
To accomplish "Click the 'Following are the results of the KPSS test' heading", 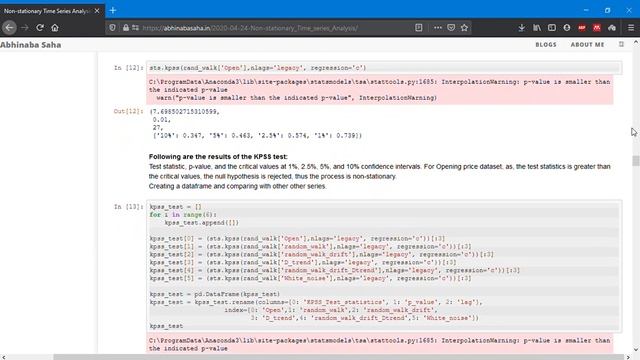I will coord(218,157).
